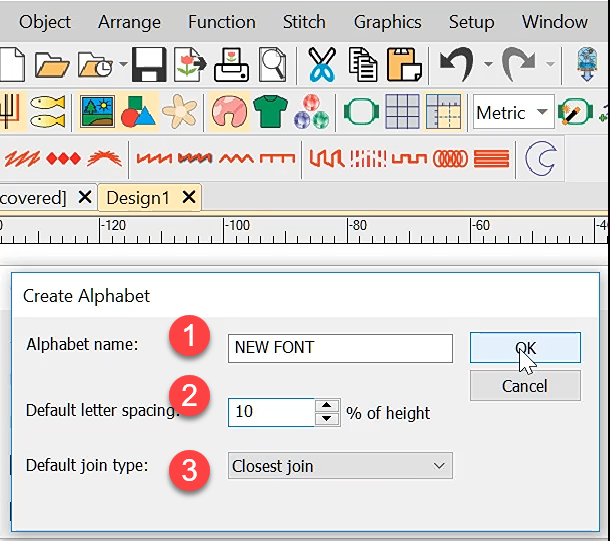610x541 pixels.
Task: Toggle the grid display icon
Action: point(402,112)
